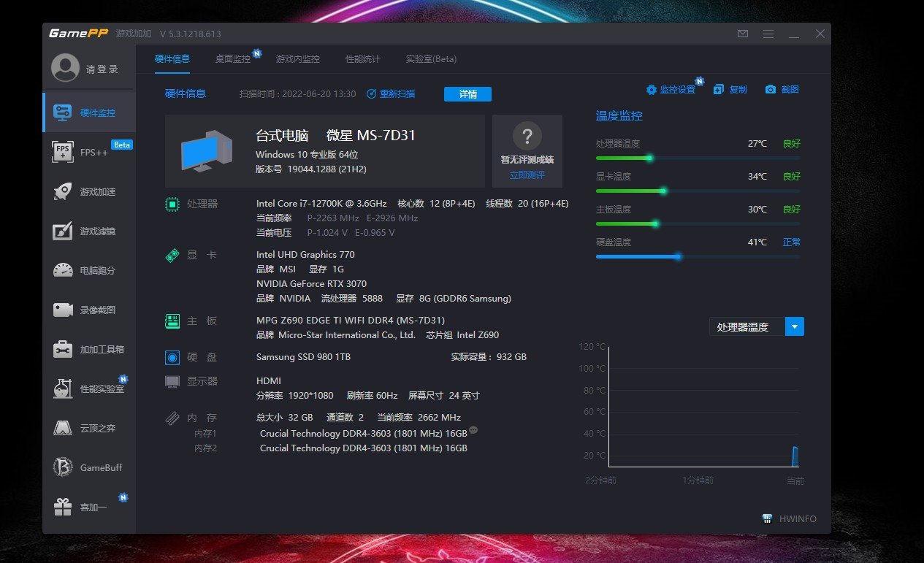Screen dimensions: 924x563
Task: Click the 台式电脑 微星 MS-7D31 title
Action: (x=335, y=135)
